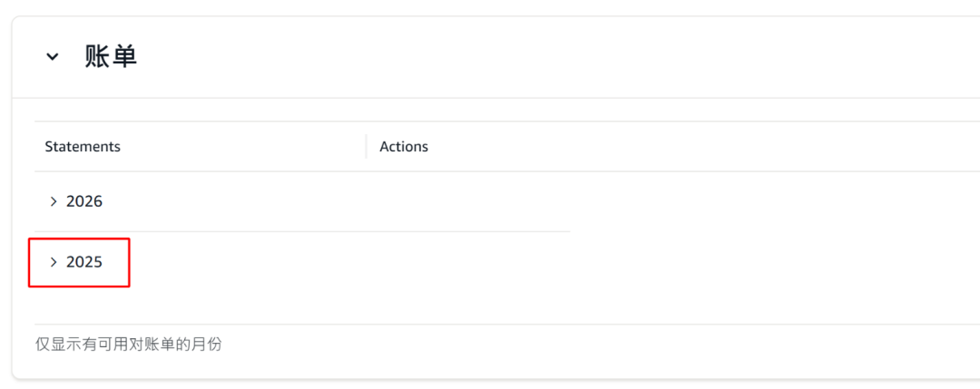The image size is (980, 389).
Task: Collapse the 账单 section chevron
Action: 53,57
